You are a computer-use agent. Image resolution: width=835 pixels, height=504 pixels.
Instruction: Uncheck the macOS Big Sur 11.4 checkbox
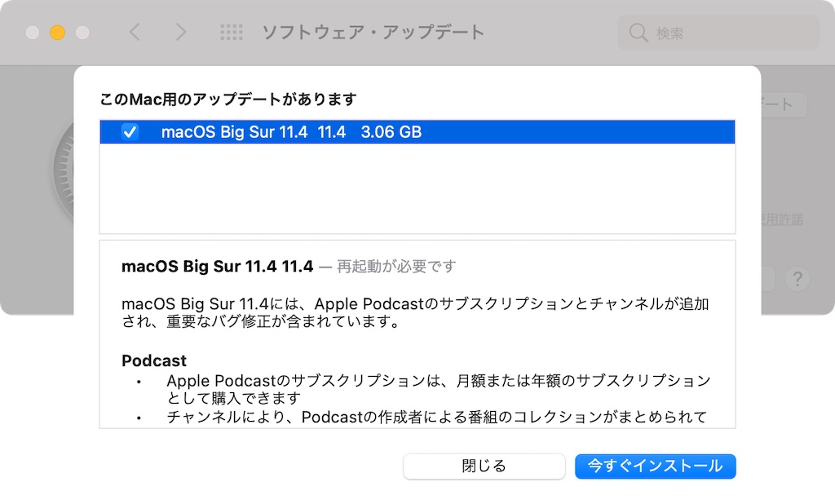click(x=130, y=131)
